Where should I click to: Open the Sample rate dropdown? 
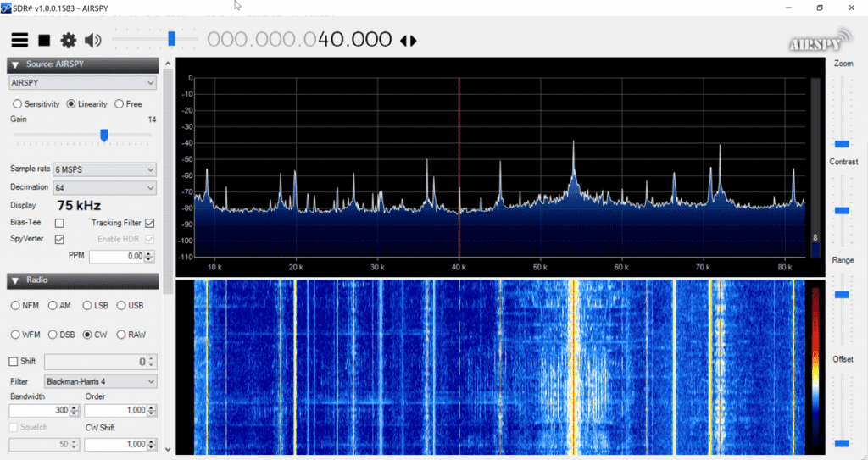tap(105, 169)
